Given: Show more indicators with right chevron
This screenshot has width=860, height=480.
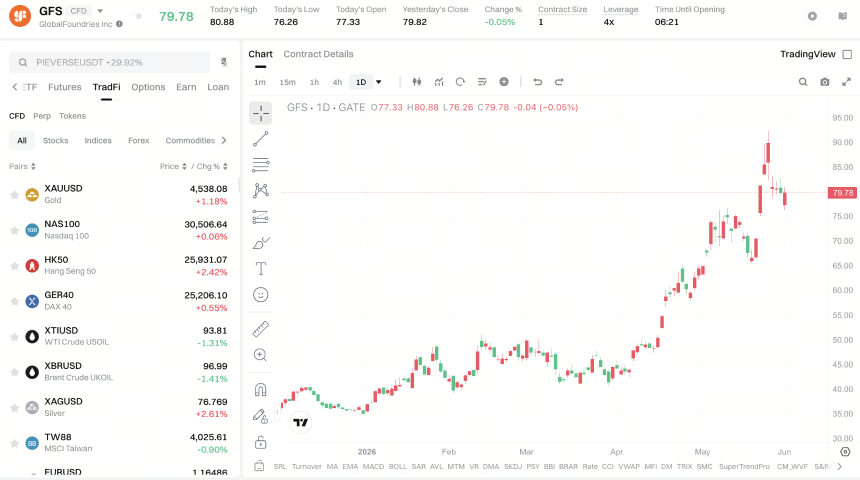Looking at the screenshot, I should (x=840, y=466).
